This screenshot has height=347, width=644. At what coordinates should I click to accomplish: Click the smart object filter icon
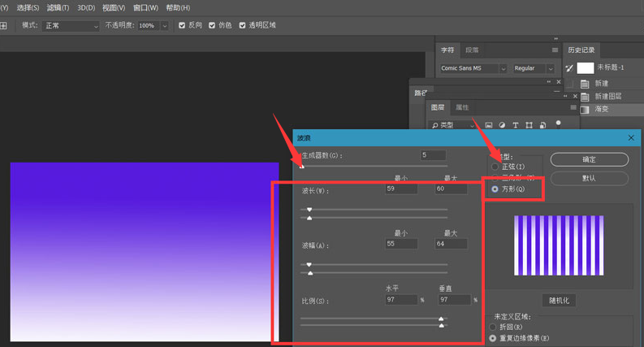pos(542,125)
